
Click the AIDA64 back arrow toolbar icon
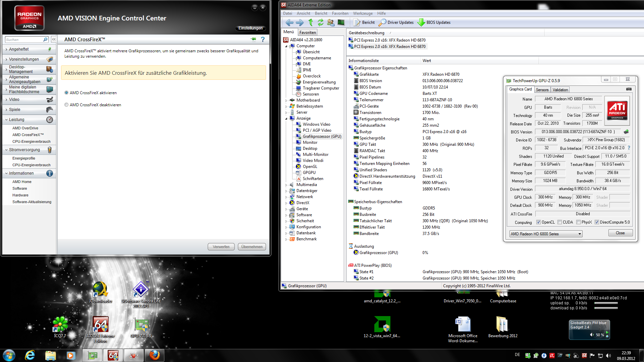[x=289, y=22]
